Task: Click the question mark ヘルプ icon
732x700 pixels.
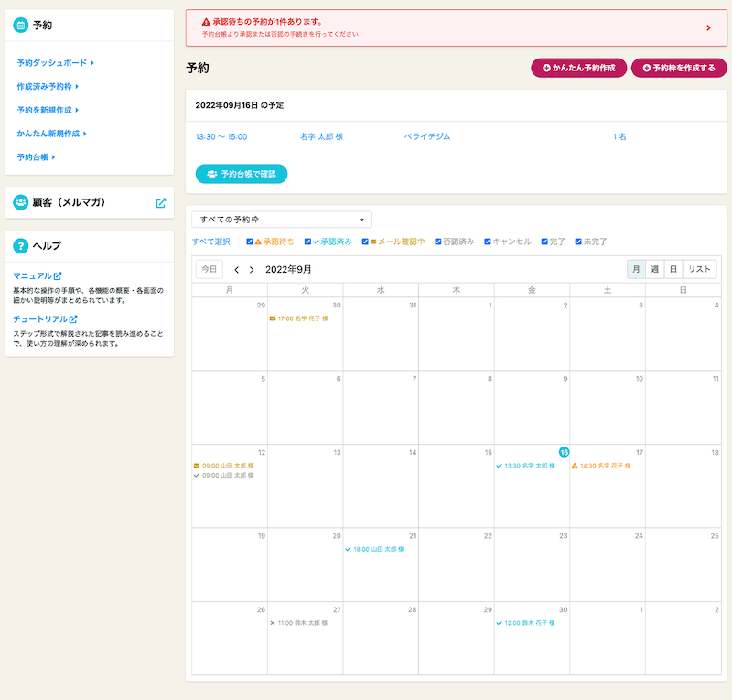Action: 20,245
